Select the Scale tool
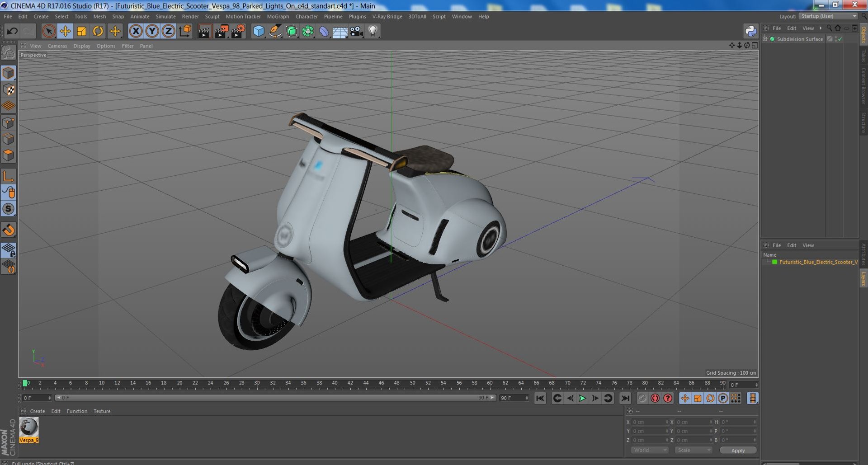This screenshot has height=465, width=868. coord(81,31)
